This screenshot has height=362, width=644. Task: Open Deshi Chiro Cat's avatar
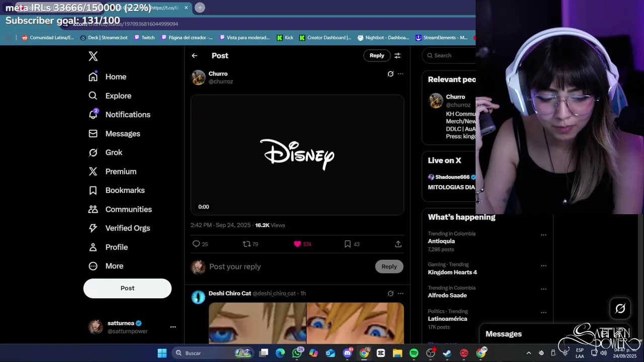[x=198, y=297]
